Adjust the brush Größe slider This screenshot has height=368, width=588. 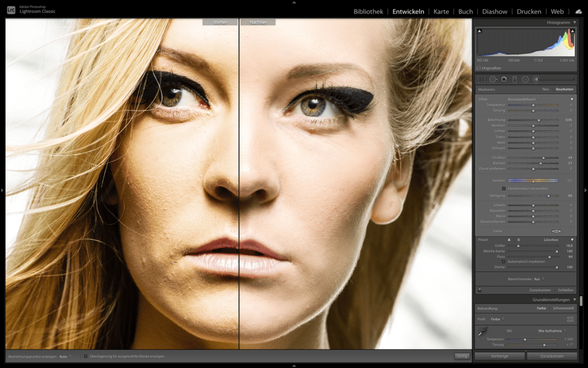pos(519,246)
